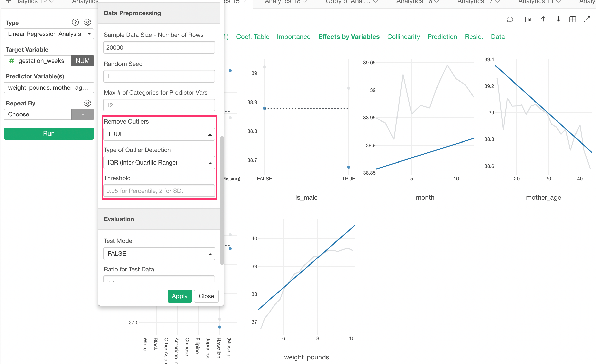Click inside the Threshold input field
This screenshot has width=596, height=364.
click(159, 191)
